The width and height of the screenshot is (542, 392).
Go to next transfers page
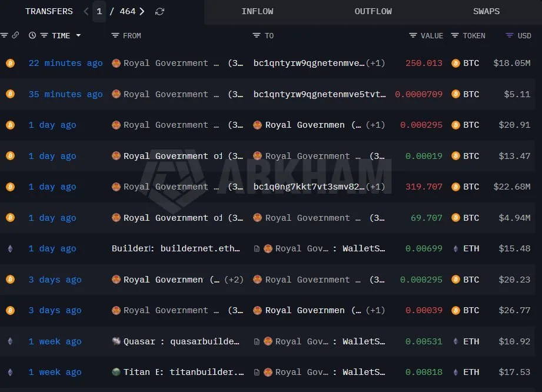pos(142,11)
